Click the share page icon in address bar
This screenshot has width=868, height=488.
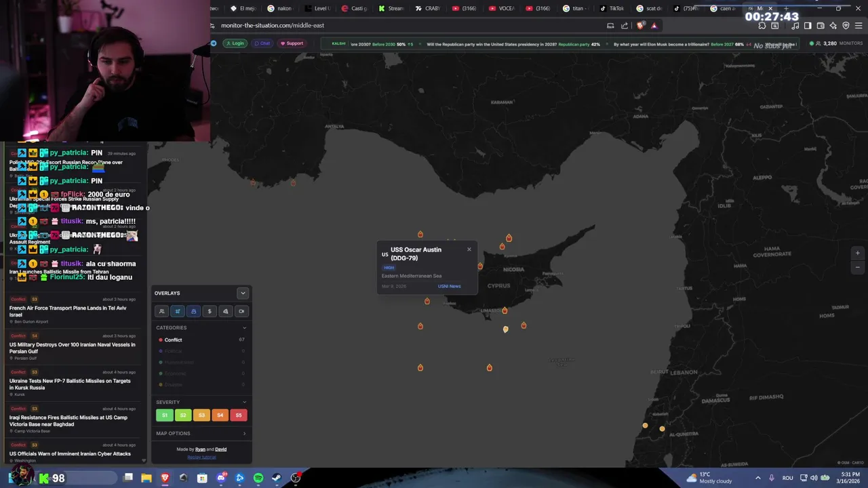625,26
